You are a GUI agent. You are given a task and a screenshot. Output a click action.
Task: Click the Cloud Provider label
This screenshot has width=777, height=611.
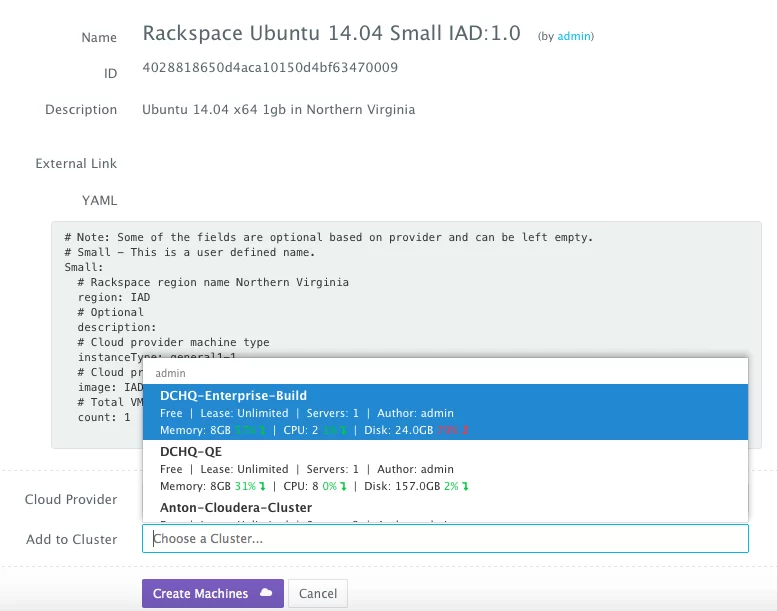click(x=71, y=500)
